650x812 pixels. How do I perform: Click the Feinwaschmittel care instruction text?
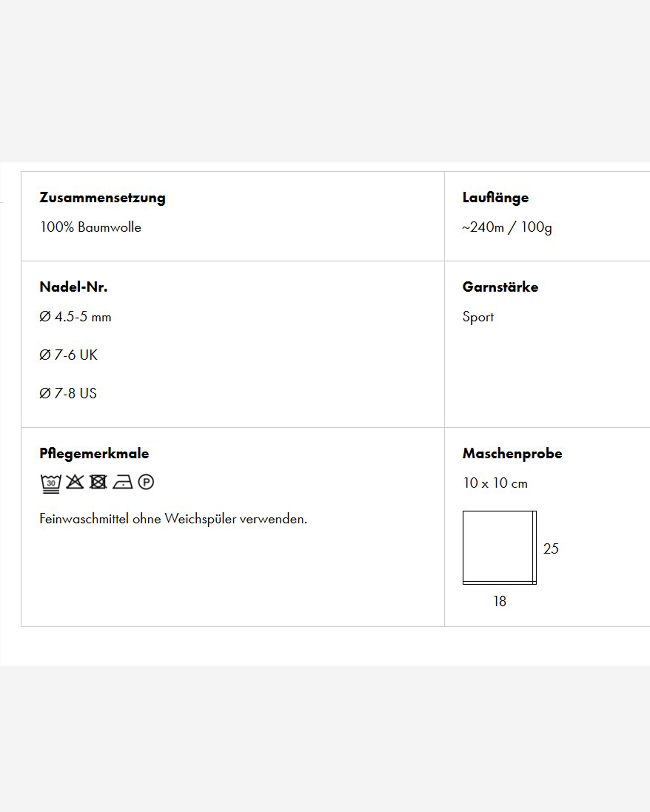click(x=173, y=519)
